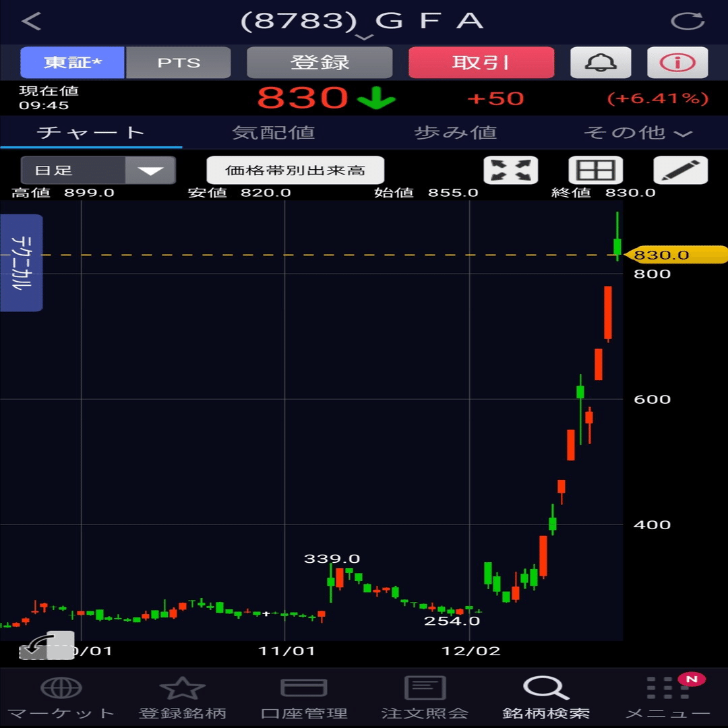Select the チャート tab
Screen dimensions: 728x728
(x=91, y=133)
